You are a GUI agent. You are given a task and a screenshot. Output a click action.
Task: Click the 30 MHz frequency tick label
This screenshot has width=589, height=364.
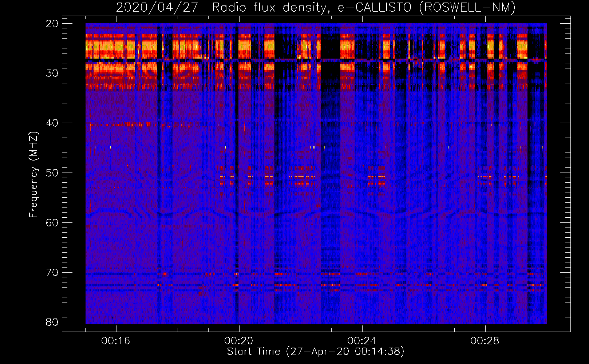tap(52, 73)
